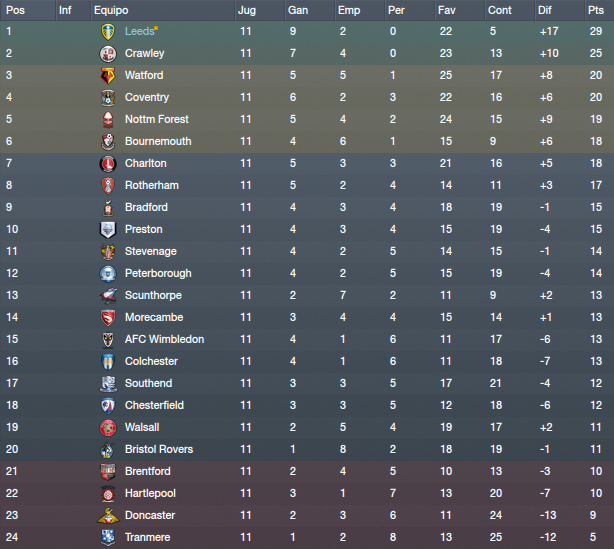614x549 pixels.
Task: Click the Crawley club badge
Action: coord(108,54)
